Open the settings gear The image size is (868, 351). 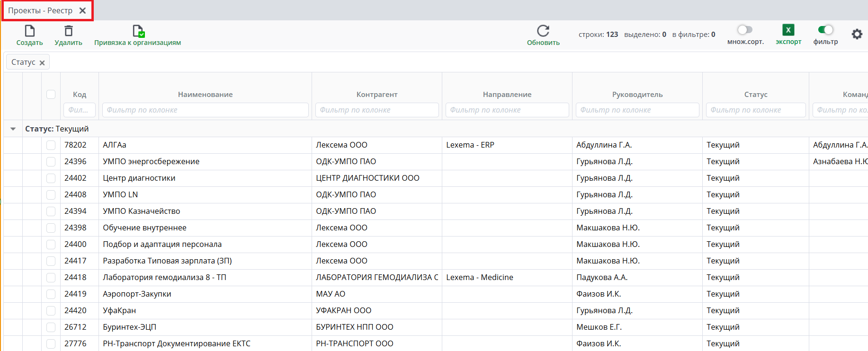click(857, 34)
